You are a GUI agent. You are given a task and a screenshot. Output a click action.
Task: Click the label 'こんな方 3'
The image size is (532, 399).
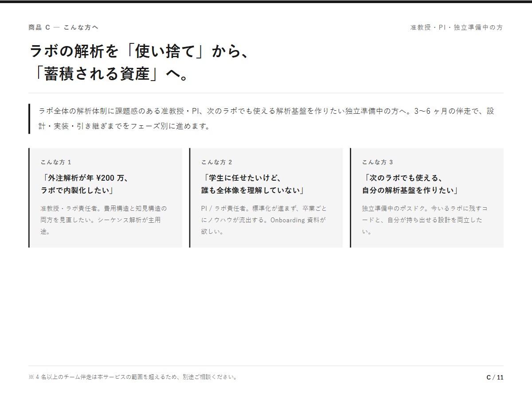tap(377, 162)
